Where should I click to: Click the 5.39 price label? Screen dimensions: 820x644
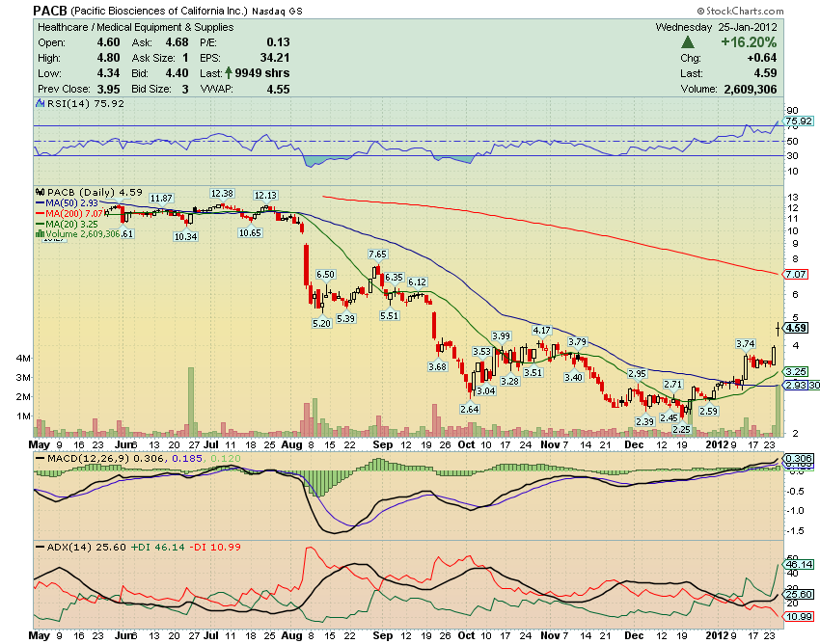pyautogui.click(x=346, y=318)
